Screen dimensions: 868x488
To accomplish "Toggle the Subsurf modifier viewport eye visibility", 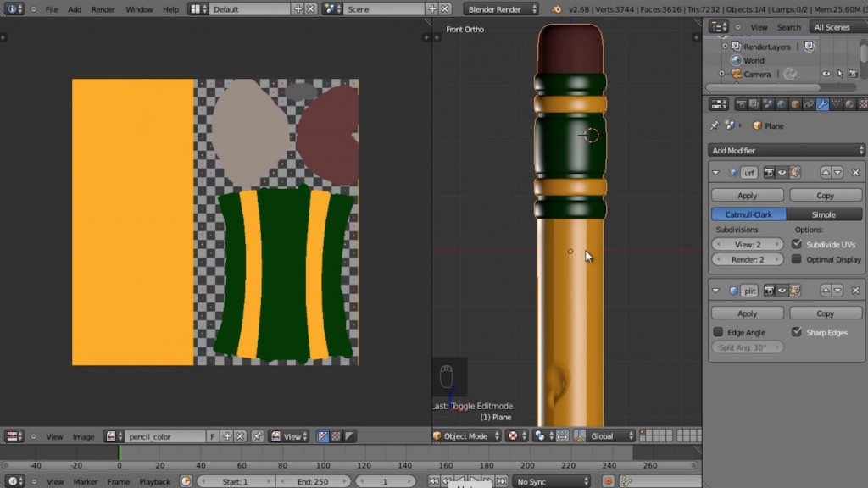I will point(782,172).
